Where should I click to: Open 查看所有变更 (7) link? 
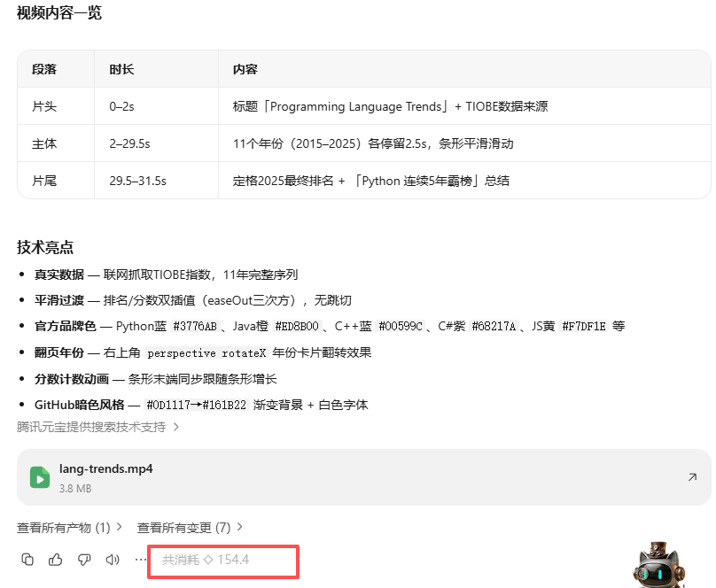[x=183, y=528]
